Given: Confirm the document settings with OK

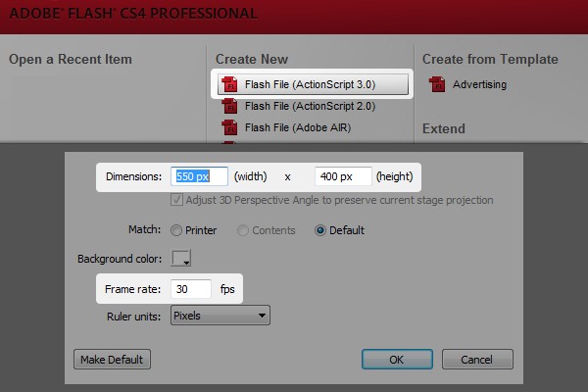Looking at the screenshot, I should coord(397,360).
